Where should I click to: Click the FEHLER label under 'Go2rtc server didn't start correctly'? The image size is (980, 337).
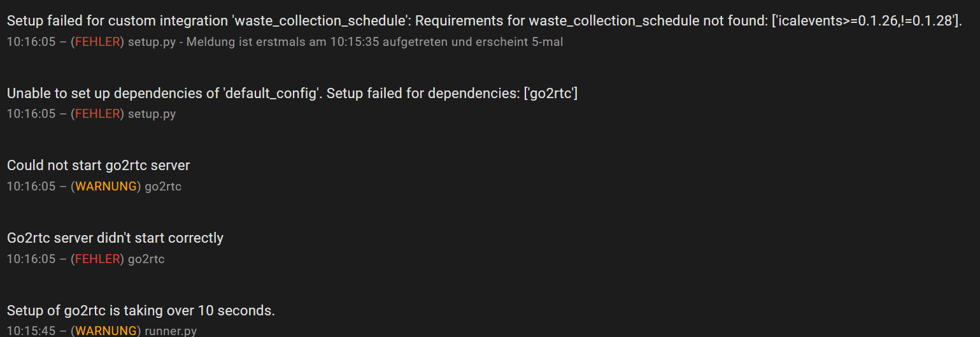[97, 259]
